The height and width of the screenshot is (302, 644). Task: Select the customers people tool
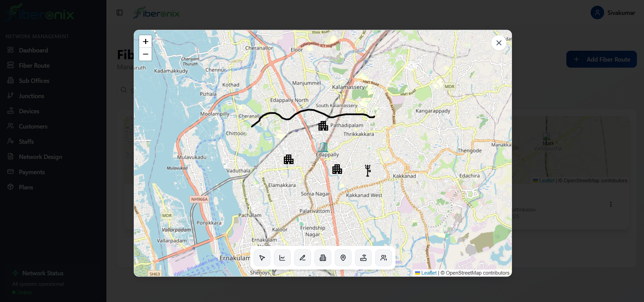384,258
